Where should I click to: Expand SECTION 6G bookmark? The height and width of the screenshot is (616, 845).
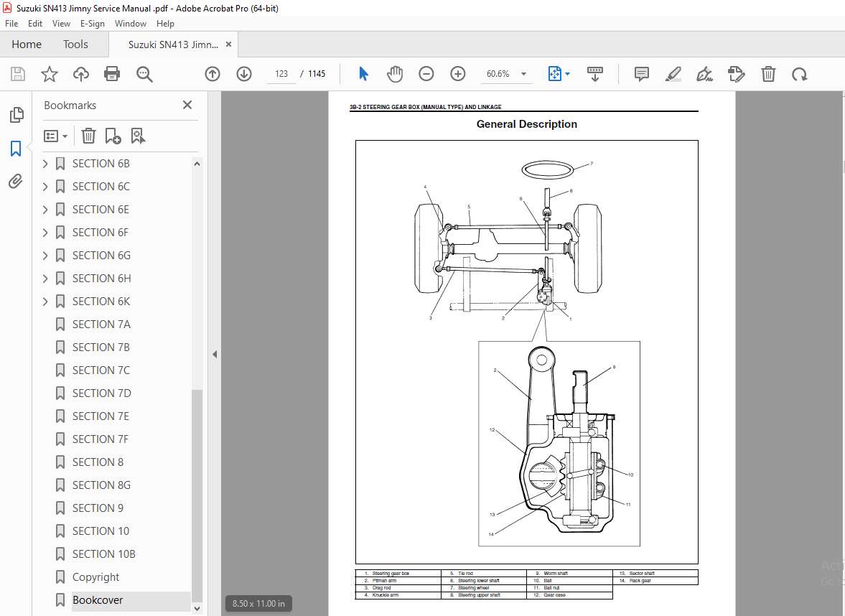tap(45, 256)
